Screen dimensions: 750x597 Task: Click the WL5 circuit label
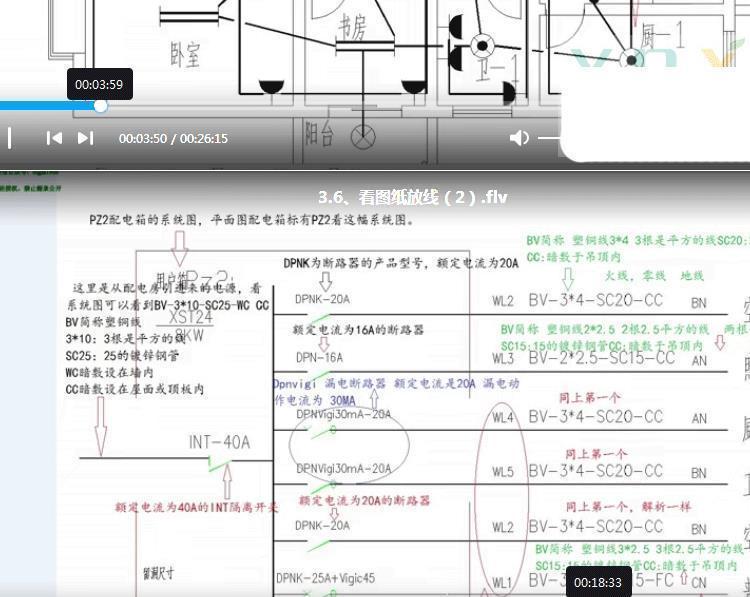click(x=502, y=472)
